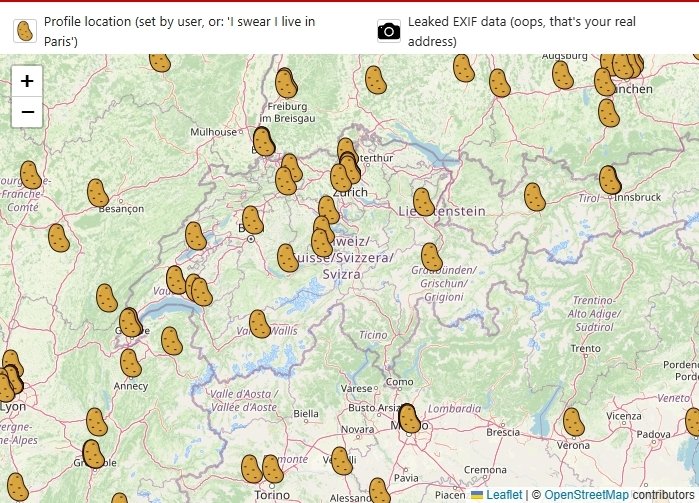The image size is (699, 503).
Task: Click the Brescia city label
Action: (503, 432)
